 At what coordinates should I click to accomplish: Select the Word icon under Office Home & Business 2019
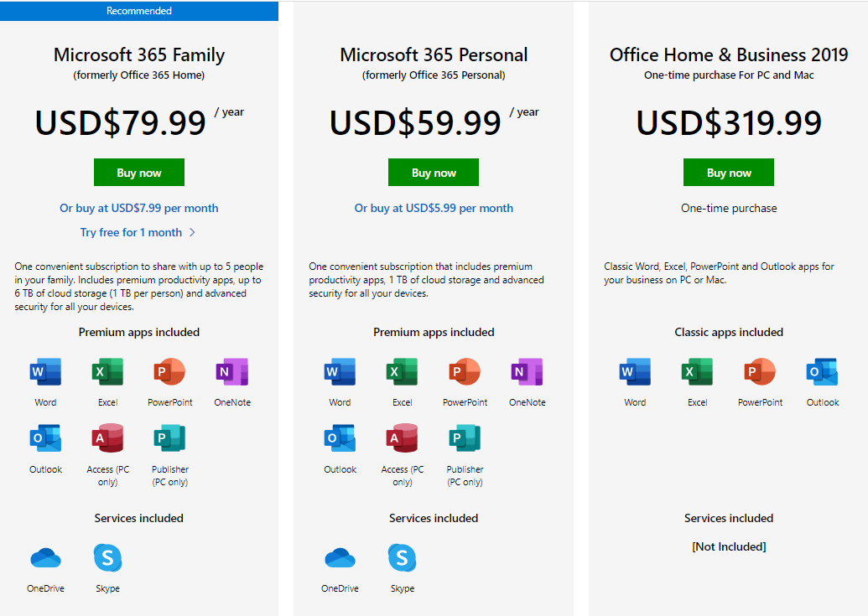(635, 371)
